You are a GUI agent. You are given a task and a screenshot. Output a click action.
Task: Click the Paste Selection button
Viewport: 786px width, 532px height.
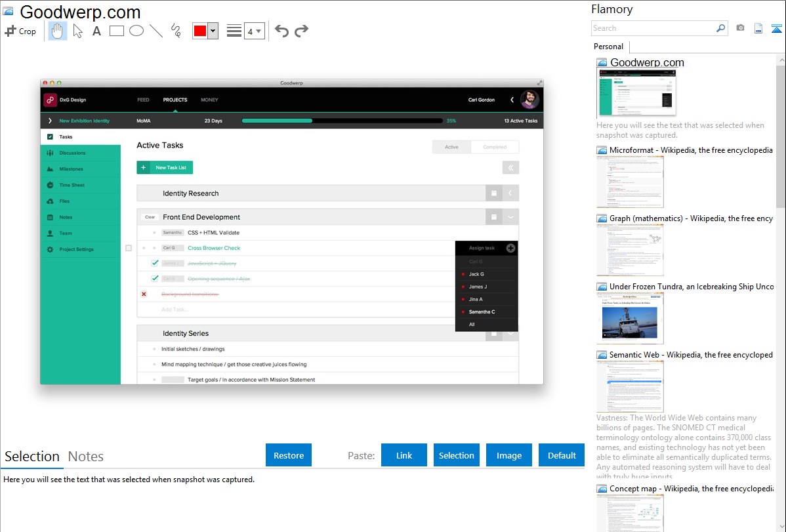457,455
